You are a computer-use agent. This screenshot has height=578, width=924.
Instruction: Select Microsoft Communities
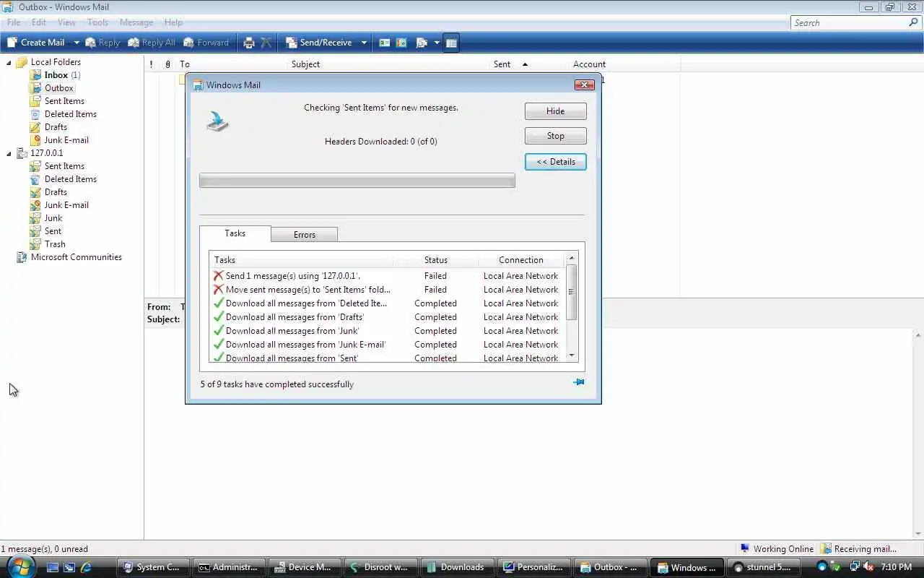click(x=69, y=257)
